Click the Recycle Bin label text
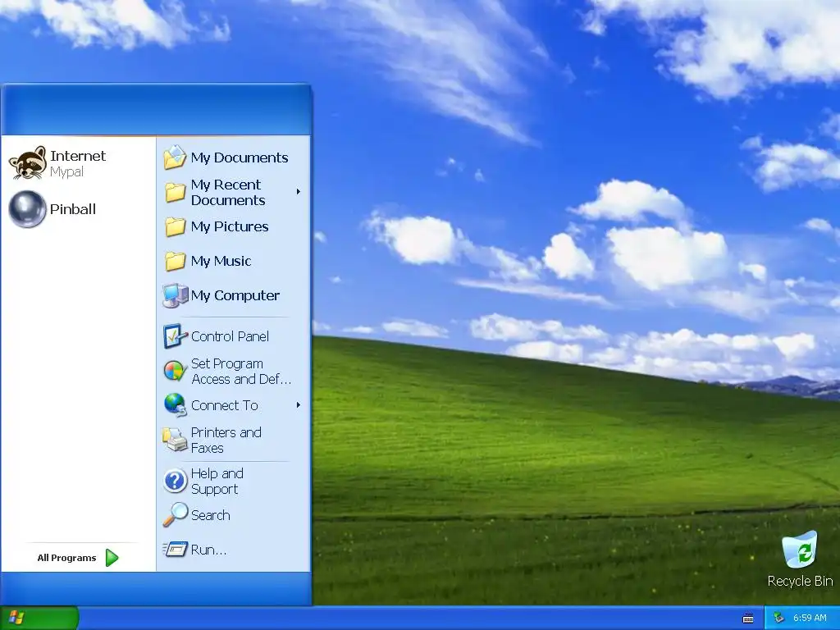Screen dimensions: 840x630 (800, 581)
